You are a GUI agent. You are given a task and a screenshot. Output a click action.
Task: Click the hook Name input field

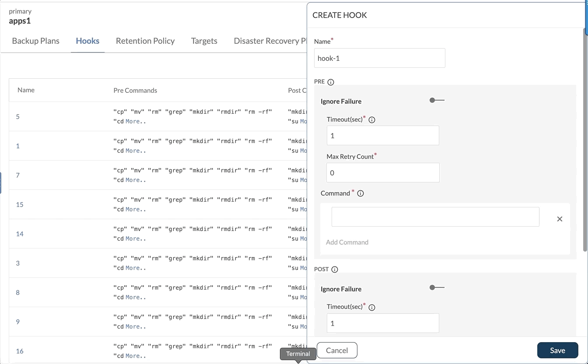379,58
